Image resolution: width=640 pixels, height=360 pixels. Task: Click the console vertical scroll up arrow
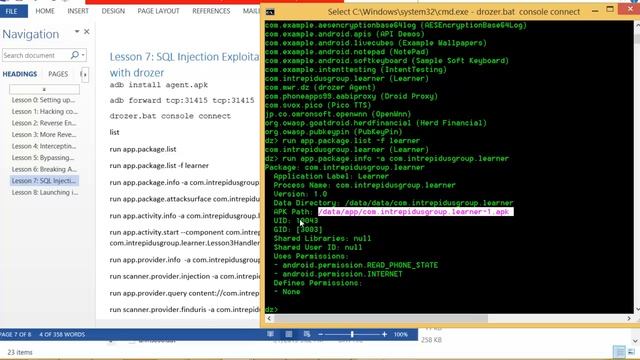[637, 25]
